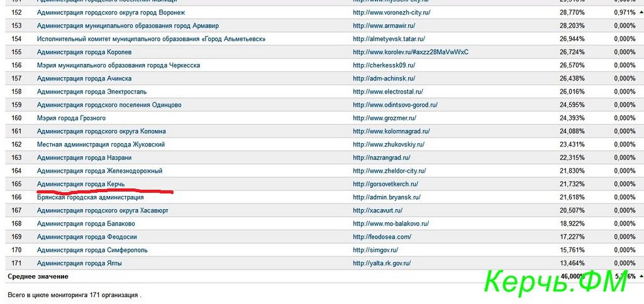Open the www.korolev.ru URL

click(x=411, y=52)
